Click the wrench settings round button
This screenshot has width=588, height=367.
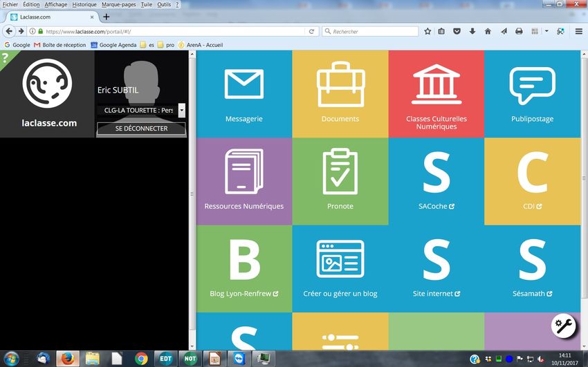[563, 326]
